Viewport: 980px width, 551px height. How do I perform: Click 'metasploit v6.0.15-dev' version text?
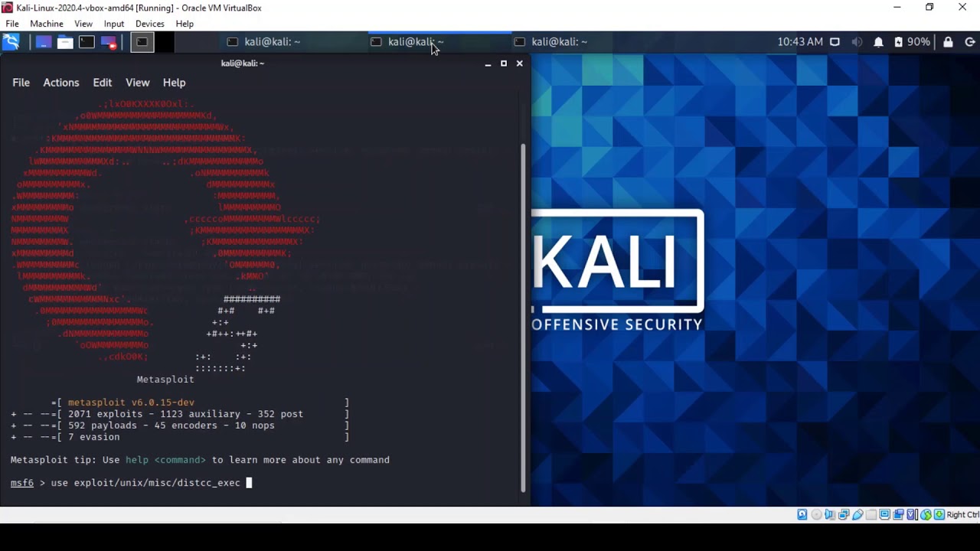[131, 403]
